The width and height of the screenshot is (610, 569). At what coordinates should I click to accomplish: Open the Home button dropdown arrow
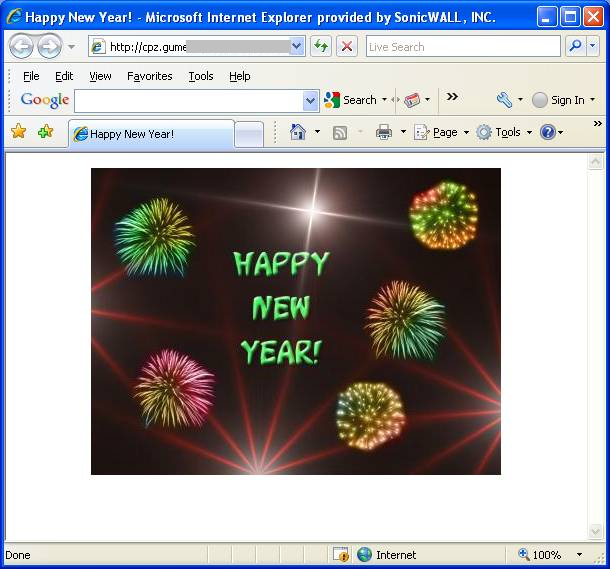click(x=317, y=132)
